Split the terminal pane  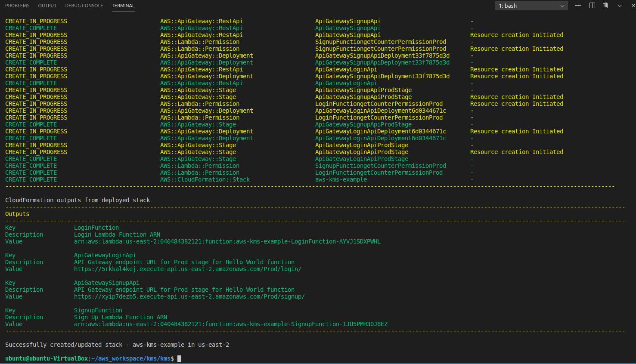[x=592, y=6]
